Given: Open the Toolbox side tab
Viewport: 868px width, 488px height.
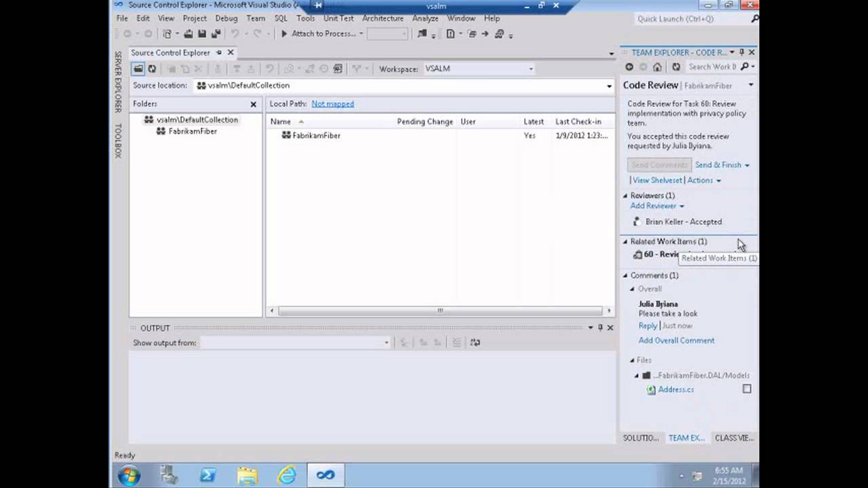Looking at the screenshot, I should coord(118,141).
